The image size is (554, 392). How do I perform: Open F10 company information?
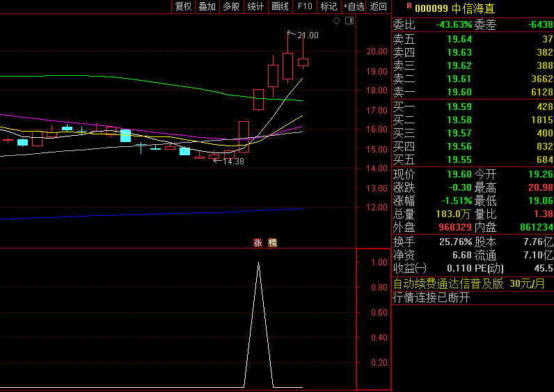(x=305, y=6)
